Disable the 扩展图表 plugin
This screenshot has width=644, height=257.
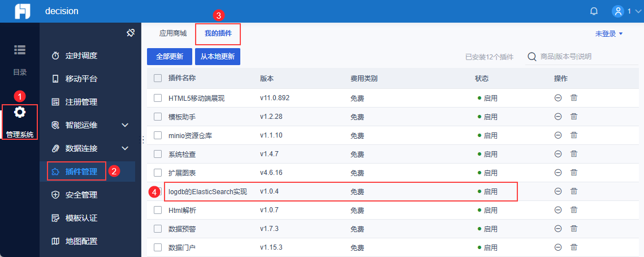558,173
